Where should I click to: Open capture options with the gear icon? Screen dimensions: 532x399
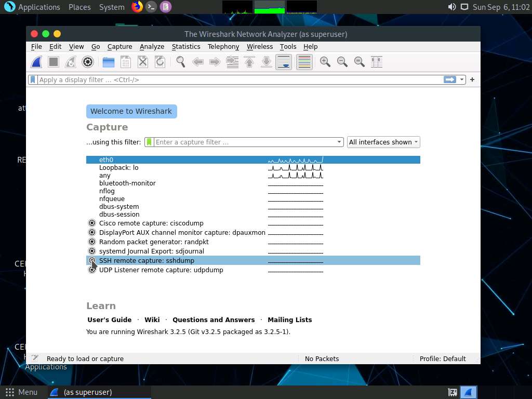pyautogui.click(x=87, y=62)
